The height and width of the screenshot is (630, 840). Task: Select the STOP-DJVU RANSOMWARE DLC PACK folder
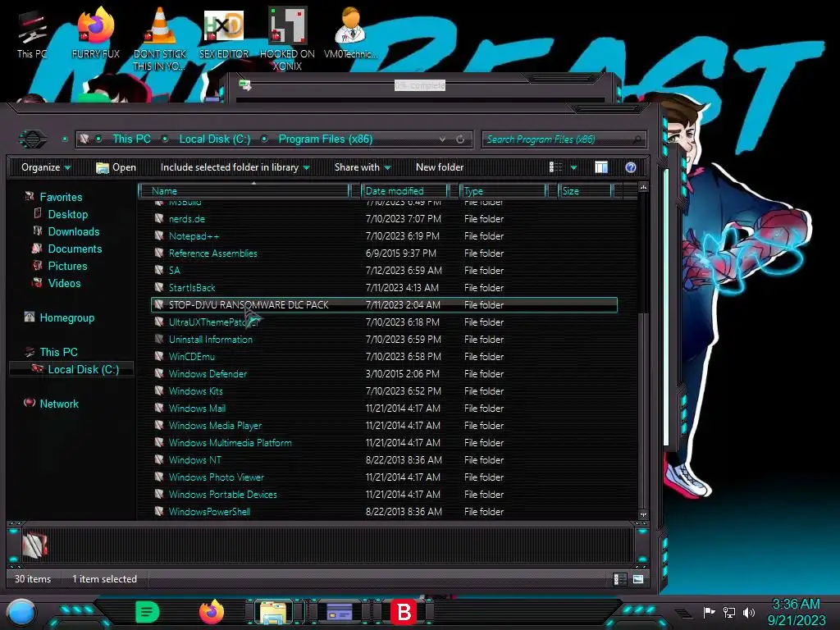pos(384,305)
